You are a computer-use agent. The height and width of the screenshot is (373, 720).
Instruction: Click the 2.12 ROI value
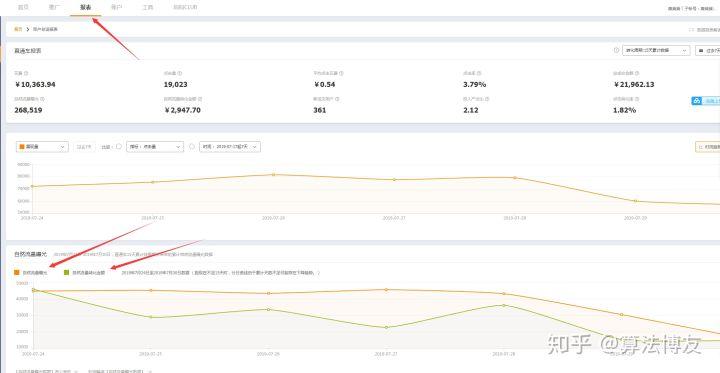(x=471, y=110)
